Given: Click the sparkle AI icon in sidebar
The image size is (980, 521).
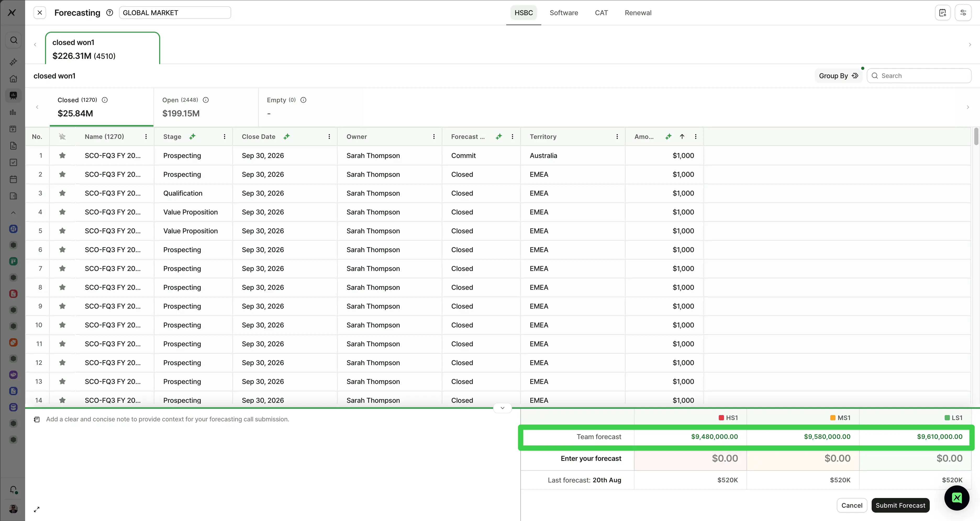Looking at the screenshot, I should pyautogui.click(x=13, y=61).
